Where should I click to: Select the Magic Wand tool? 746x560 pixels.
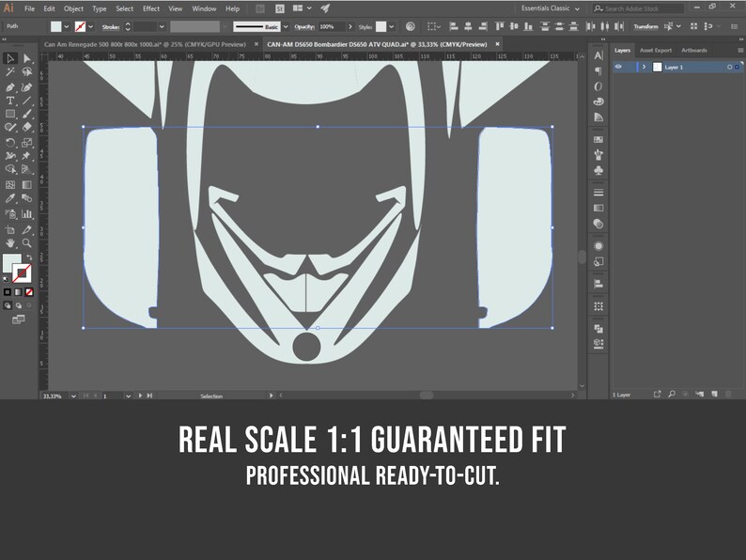(x=10, y=72)
